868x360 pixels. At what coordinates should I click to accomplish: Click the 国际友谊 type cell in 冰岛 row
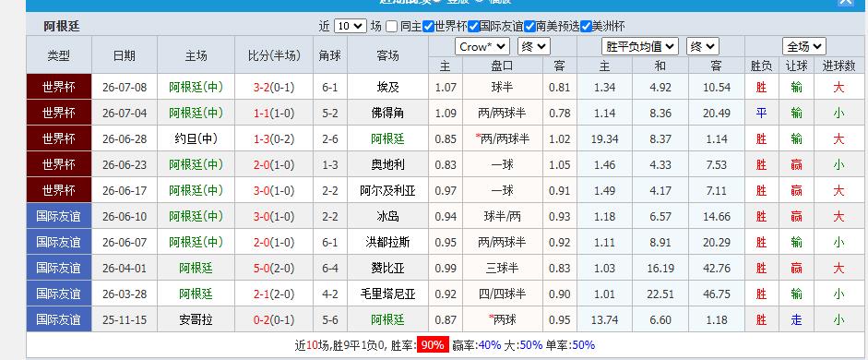click(x=59, y=216)
